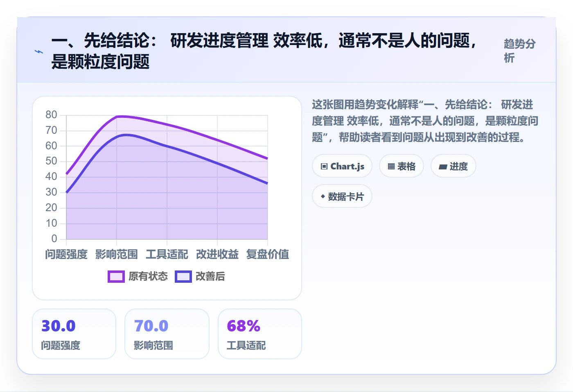The image size is (573, 392).
Task: Click the description paragraph starting 这张图用趋势变化
Action: 425,121
